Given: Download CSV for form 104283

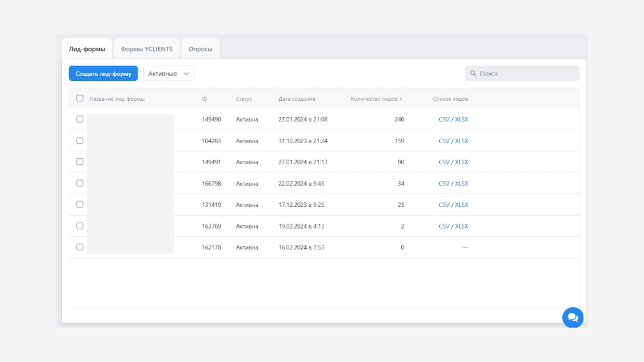Looking at the screenshot, I should coord(444,141).
